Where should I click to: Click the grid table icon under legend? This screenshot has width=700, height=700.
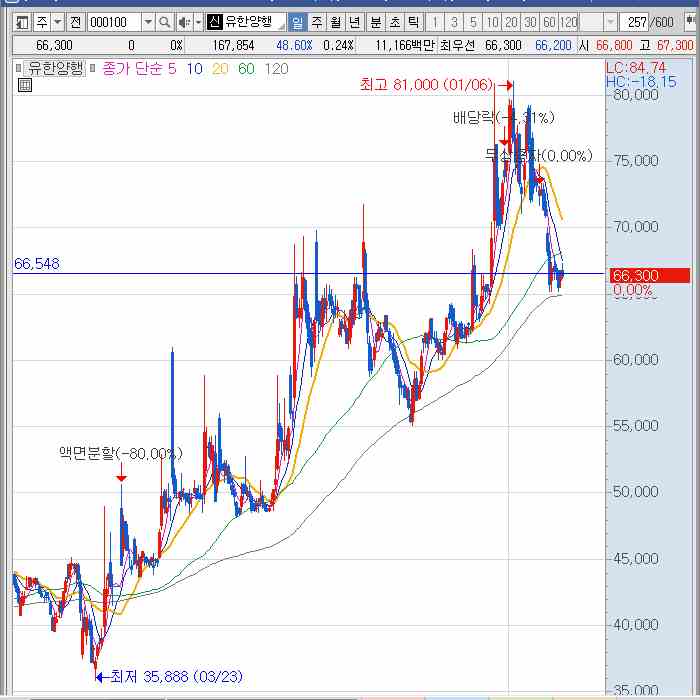[25, 85]
